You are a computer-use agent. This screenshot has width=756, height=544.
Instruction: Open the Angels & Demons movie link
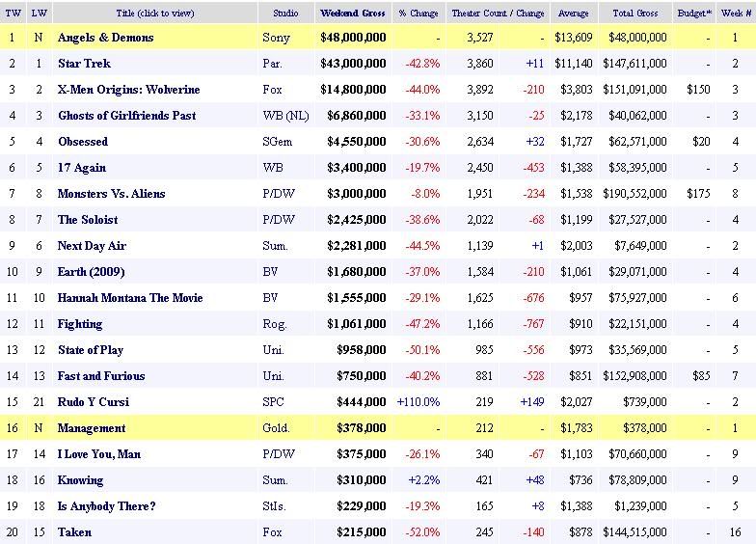point(105,38)
